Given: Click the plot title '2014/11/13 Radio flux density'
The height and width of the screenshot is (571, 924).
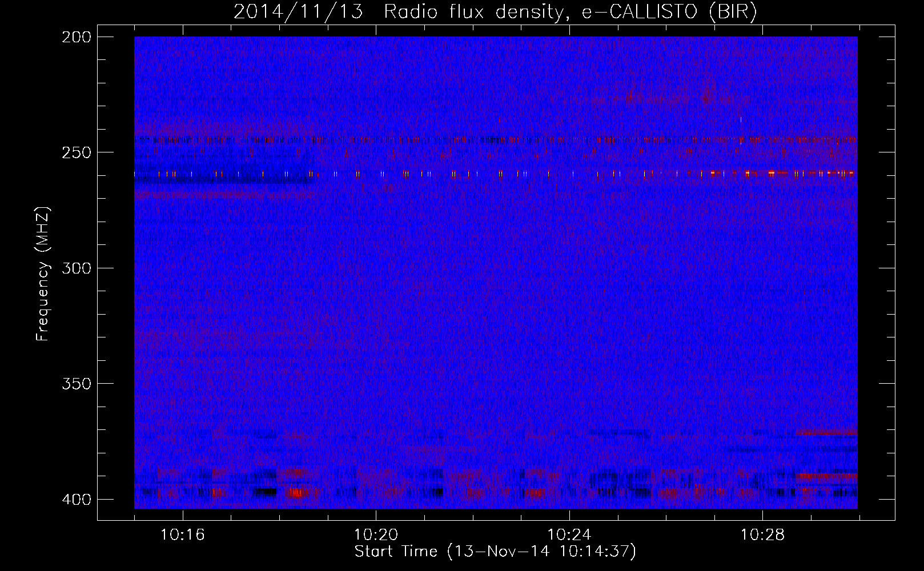Looking at the screenshot, I should pyautogui.click(x=495, y=12).
